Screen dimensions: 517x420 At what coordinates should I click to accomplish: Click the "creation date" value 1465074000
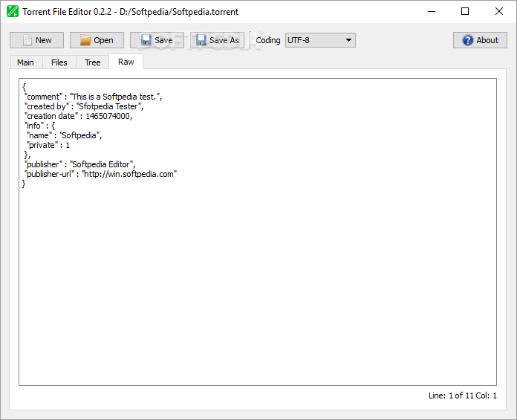108,116
